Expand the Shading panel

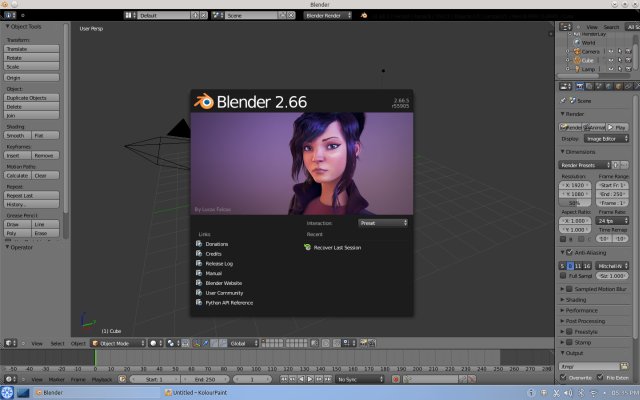pyautogui.click(x=576, y=300)
